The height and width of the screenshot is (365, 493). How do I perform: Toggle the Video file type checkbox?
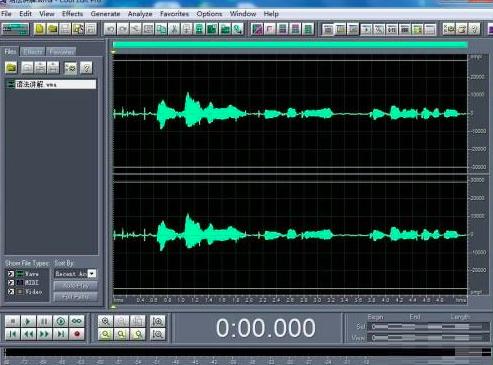11,291
